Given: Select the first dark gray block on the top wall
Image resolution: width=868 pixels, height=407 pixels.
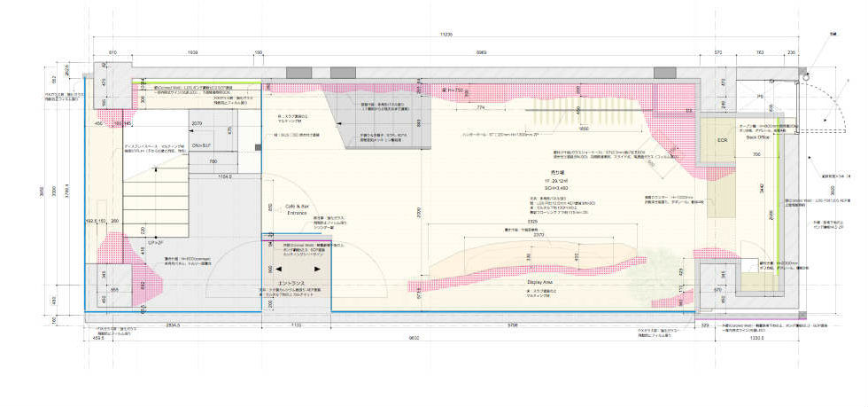Looking at the screenshot, I should pyautogui.click(x=298, y=73).
